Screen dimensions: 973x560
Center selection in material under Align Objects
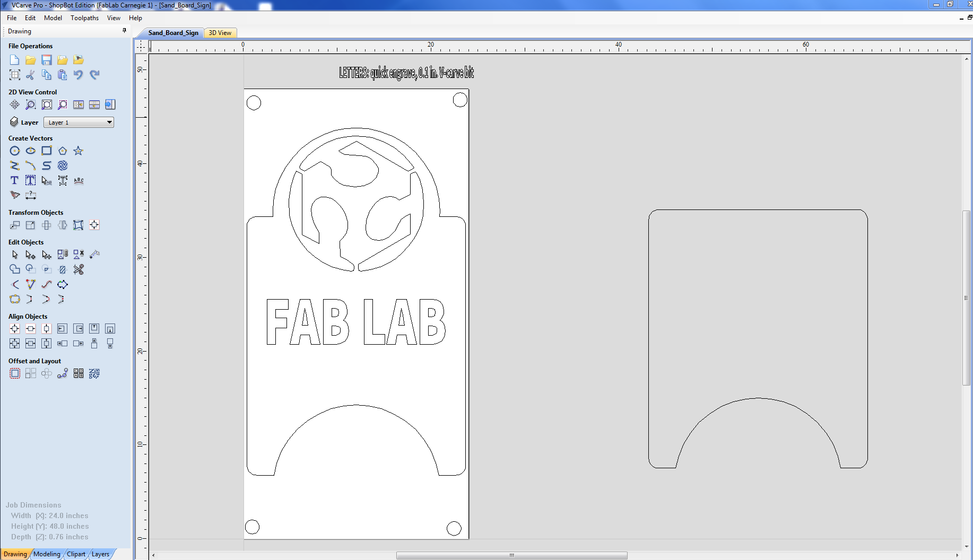click(x=15, y=329)
